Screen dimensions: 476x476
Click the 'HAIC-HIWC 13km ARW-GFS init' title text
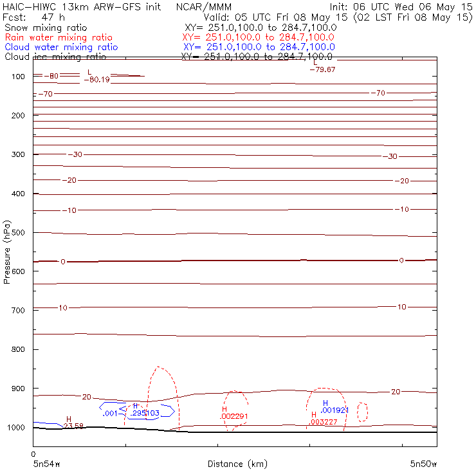82,7
